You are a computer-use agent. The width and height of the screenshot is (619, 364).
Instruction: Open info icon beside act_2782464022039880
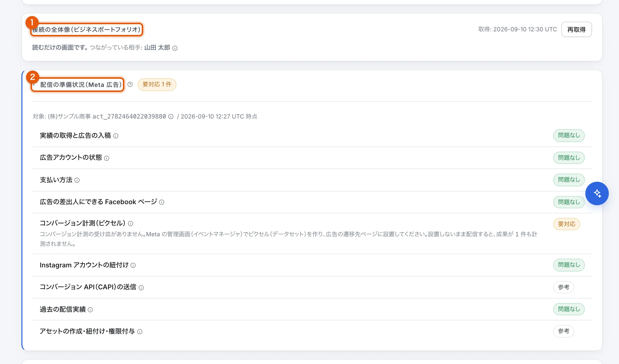pos(171,117)
